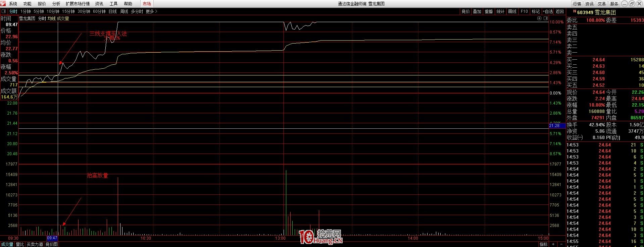This screenshot has height=247, width=644.
Task: Click the 买二 price 24.63 row
Action: point(605,66)
